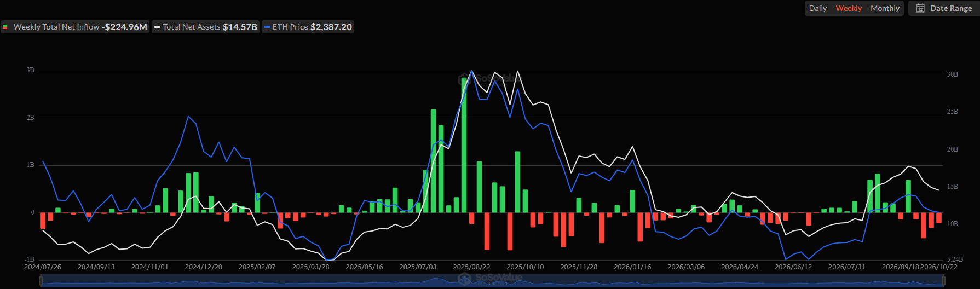Click the 30B right axis label
This screenshot has width=980, height=289.
[x=953, y=74]
